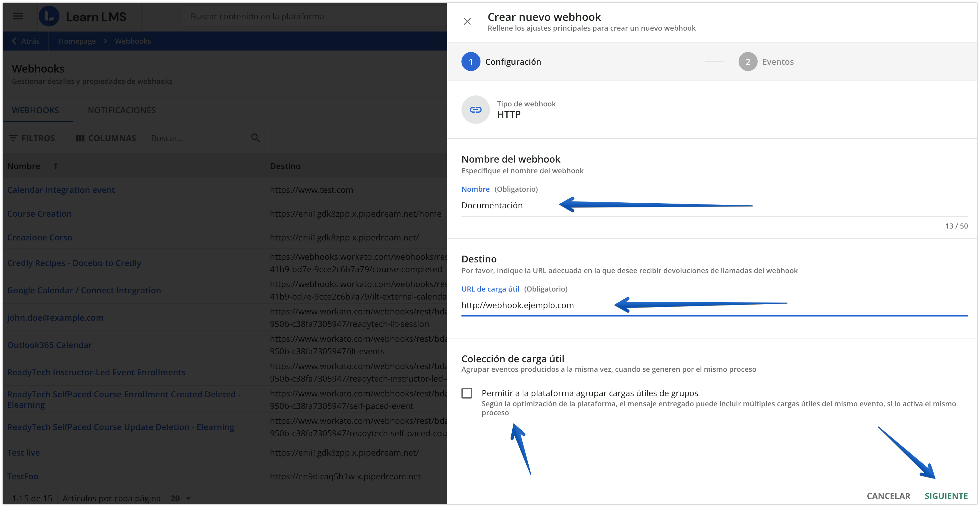Click the Atrás back arrow
The height and width of the screenshot is (507, 980).
pyautogui.click(x=14, y=41)
